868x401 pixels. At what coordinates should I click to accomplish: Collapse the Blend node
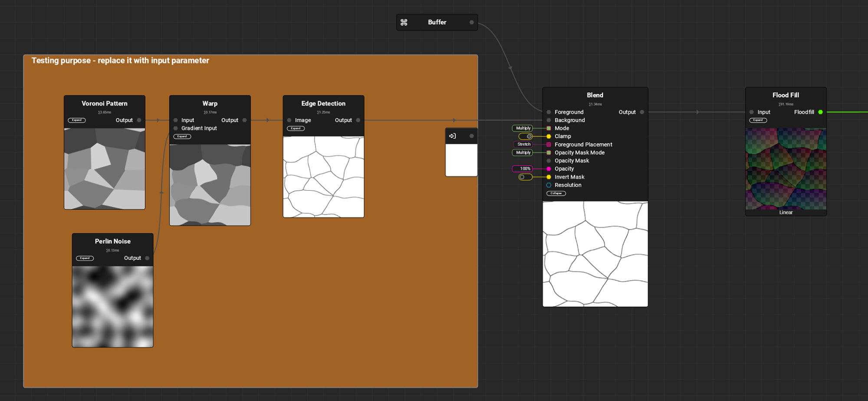click(556, 193)
